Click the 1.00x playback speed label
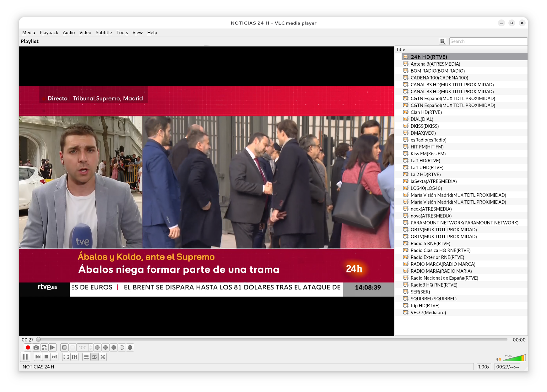The width and height of the screenshot is (547, 392). click(484, 367)
